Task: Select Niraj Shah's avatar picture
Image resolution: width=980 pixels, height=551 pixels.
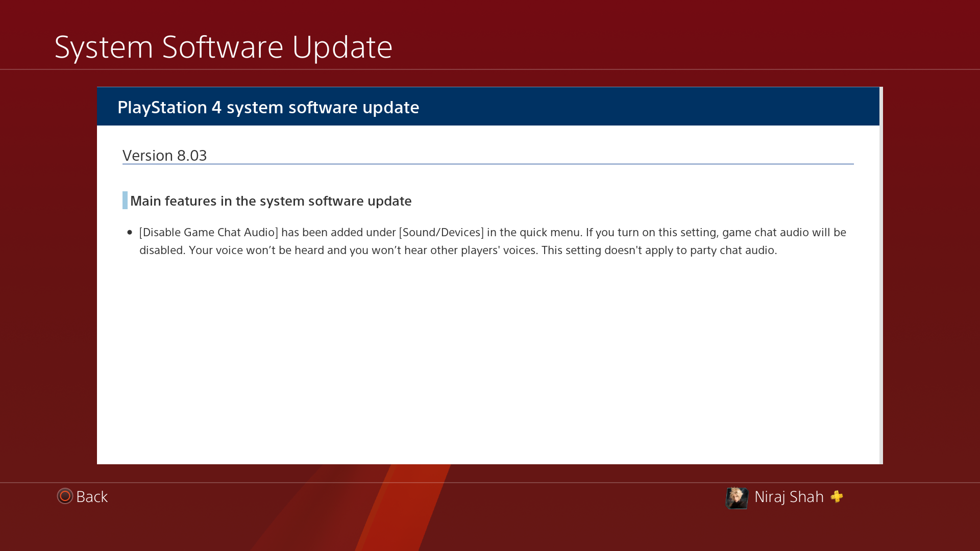Action: point(737,497)
